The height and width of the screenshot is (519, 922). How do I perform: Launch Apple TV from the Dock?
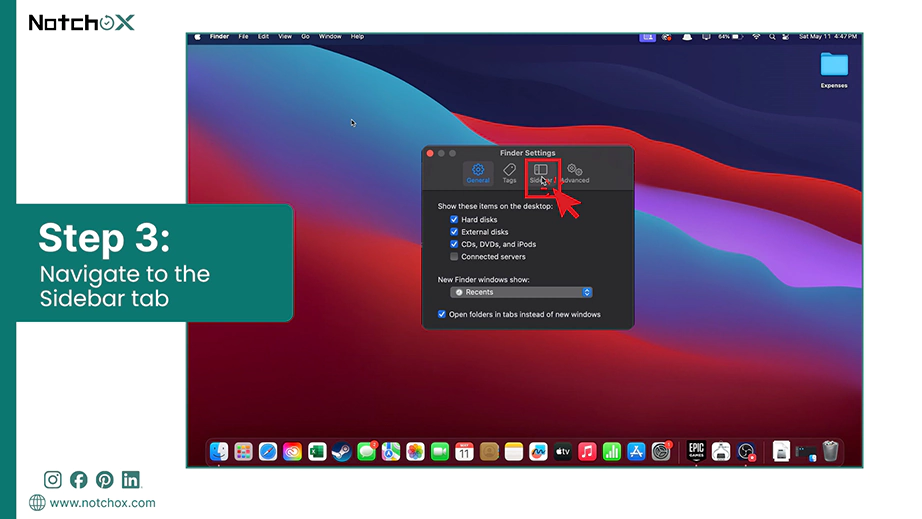(563, 451)
